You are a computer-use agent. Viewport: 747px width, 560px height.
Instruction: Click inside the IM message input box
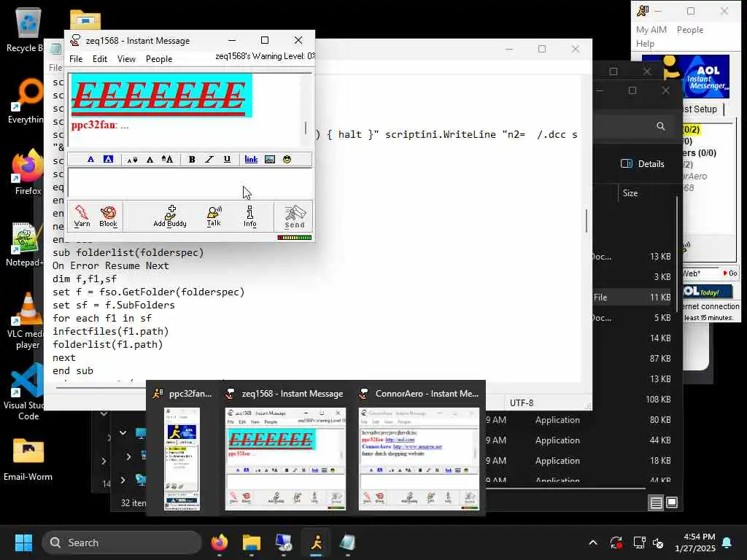pyautogui.click(x=190, y=183)
